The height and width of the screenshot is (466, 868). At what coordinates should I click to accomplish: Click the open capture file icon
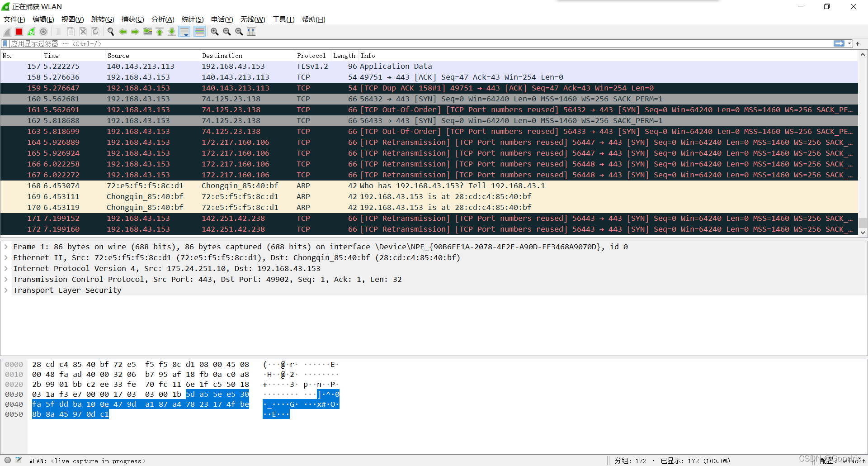58,32
